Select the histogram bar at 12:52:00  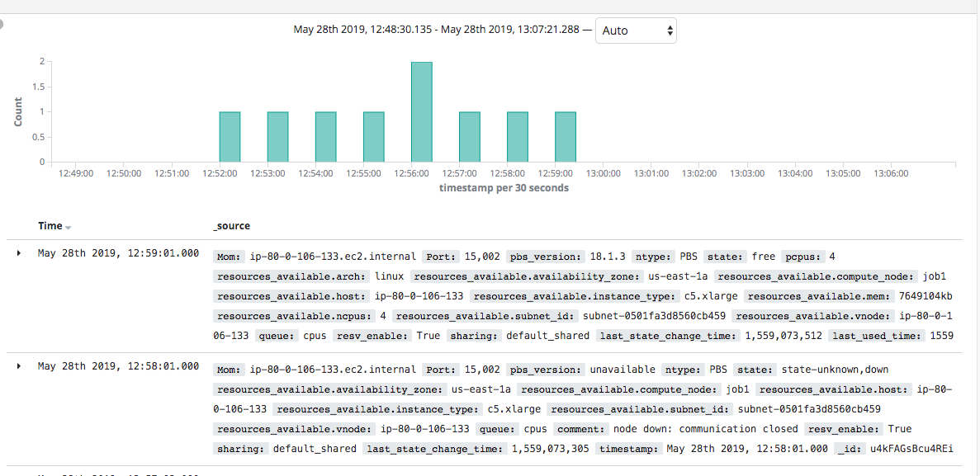coord(230,137)
